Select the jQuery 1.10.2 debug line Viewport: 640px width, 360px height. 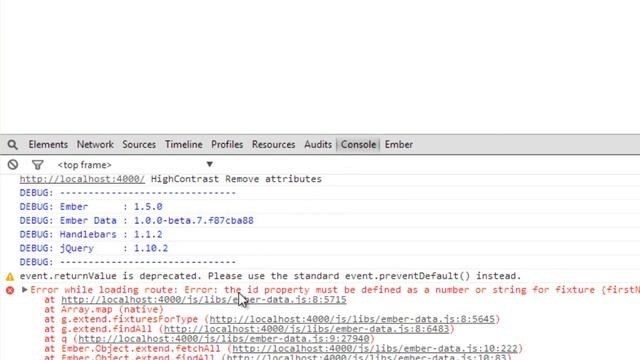click(x=94, y=248)
